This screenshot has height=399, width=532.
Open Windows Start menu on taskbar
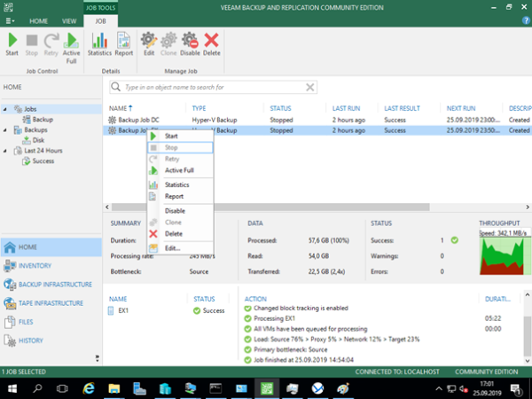pos(12,389)
